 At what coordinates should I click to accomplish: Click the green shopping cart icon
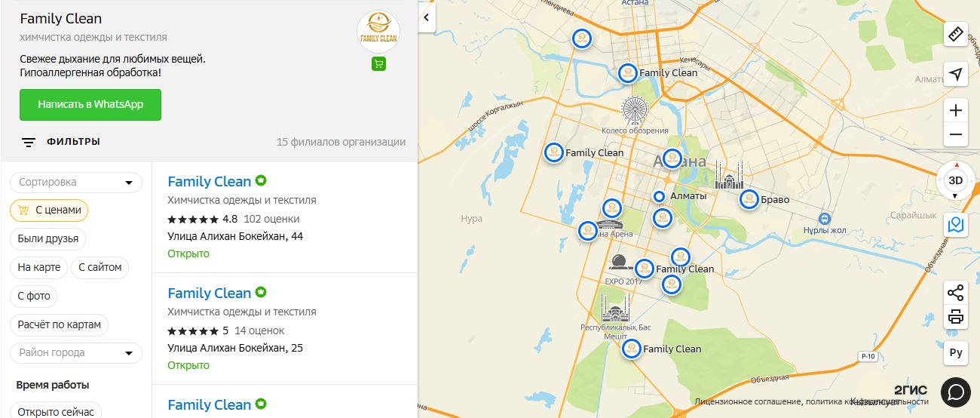click(x=378, y=64)
